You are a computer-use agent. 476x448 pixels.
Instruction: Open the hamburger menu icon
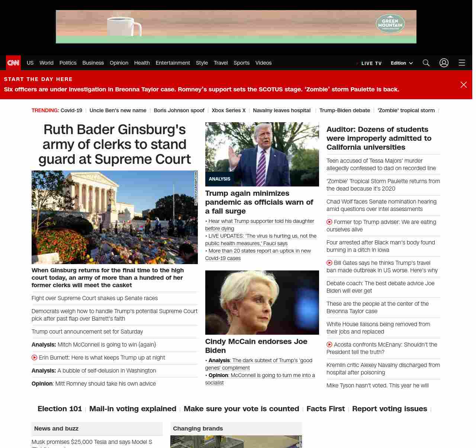(x=461, y=63)
